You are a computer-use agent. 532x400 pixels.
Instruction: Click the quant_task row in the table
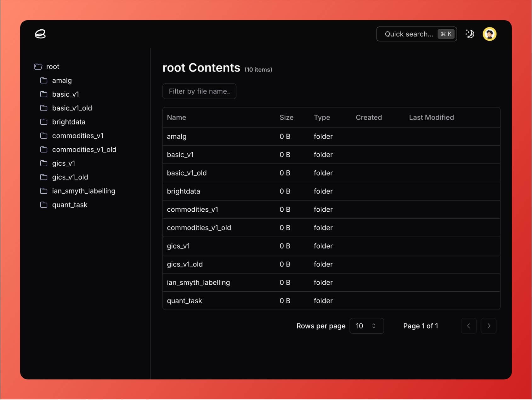coord(184,301)
